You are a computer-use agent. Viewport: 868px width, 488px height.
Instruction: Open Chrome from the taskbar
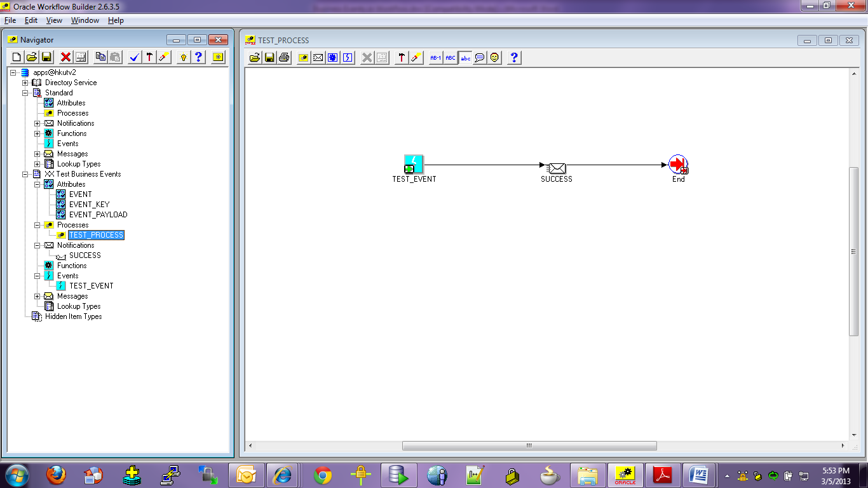click(322, 475)
